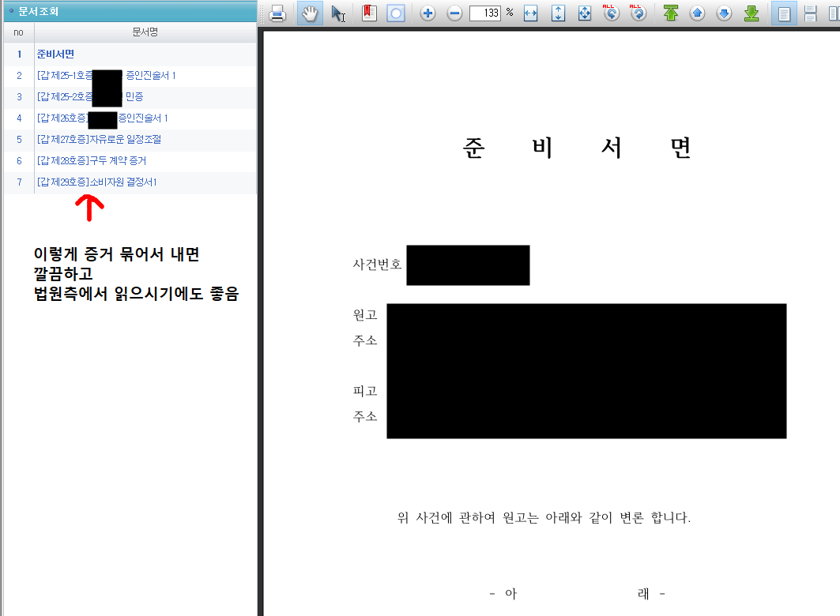Image resolution: width=840 pixels, height=616 pixels.
Task: Click the circle marker tool icon
Action: pyautogui.click(x=396, y=13)
